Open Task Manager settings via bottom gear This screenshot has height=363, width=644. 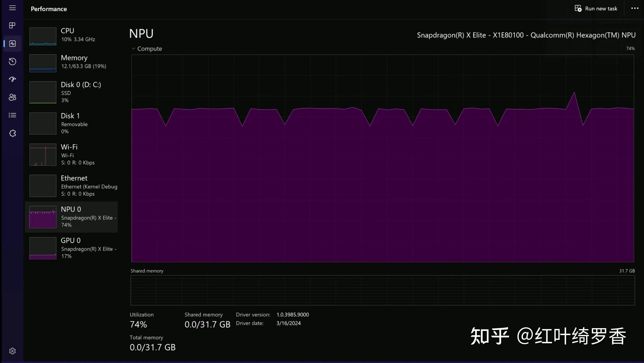tap(12, 351)
